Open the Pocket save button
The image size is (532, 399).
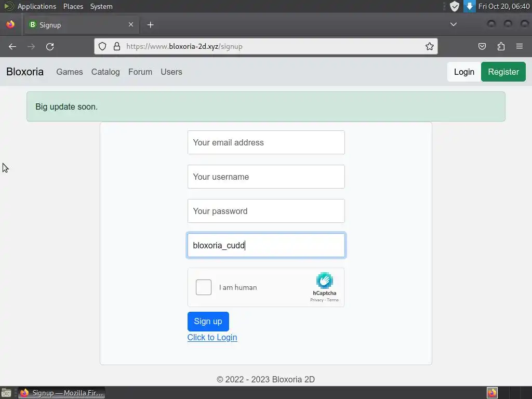pyautogui.click(x=482, y=46)
